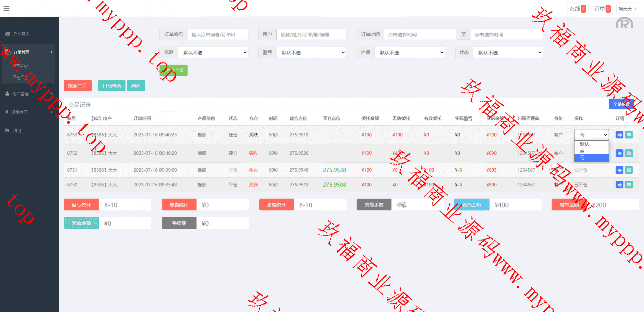Click the teal details icon for order 8752

(x=628, y=153)
